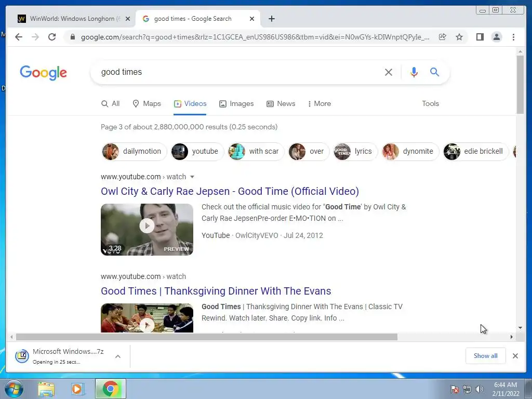Open the Chrome three-dot menu

coord(513,37)
